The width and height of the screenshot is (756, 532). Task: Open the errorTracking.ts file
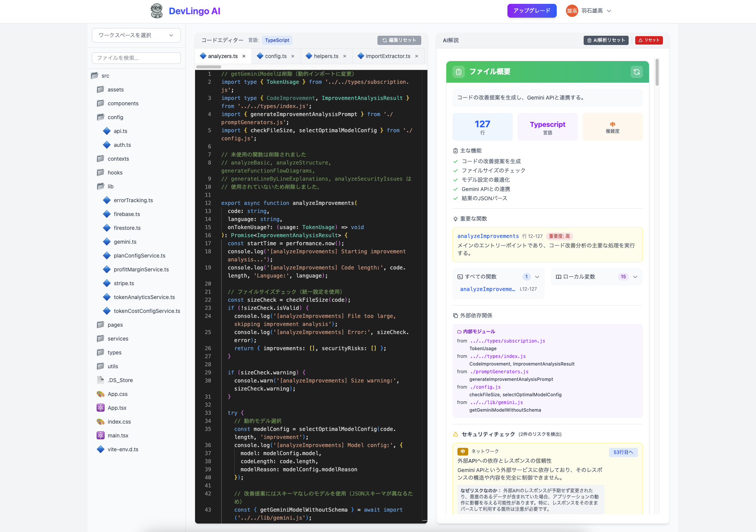133,200
